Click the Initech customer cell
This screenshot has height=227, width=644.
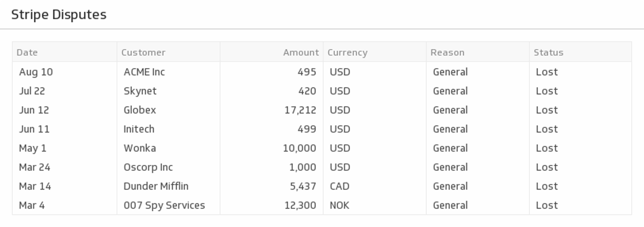coord(139,129)
